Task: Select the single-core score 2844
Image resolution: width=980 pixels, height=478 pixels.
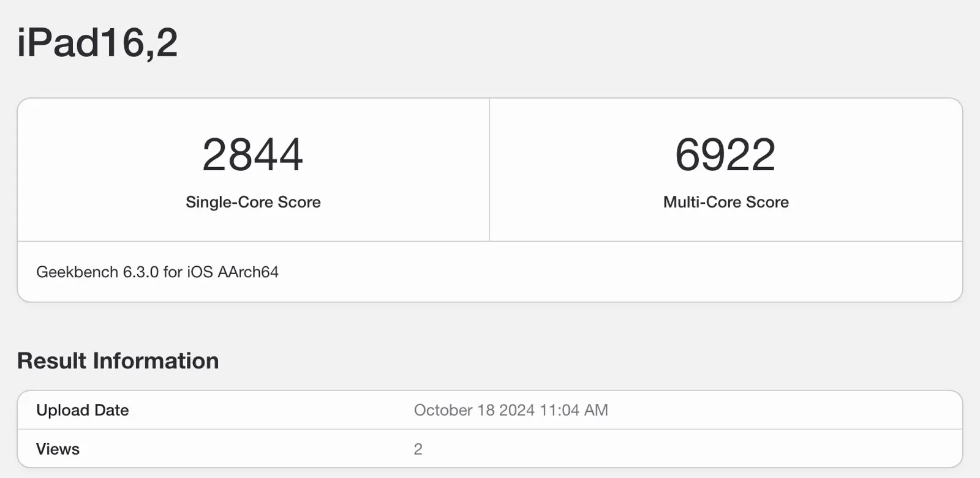Action: [253, 155]
